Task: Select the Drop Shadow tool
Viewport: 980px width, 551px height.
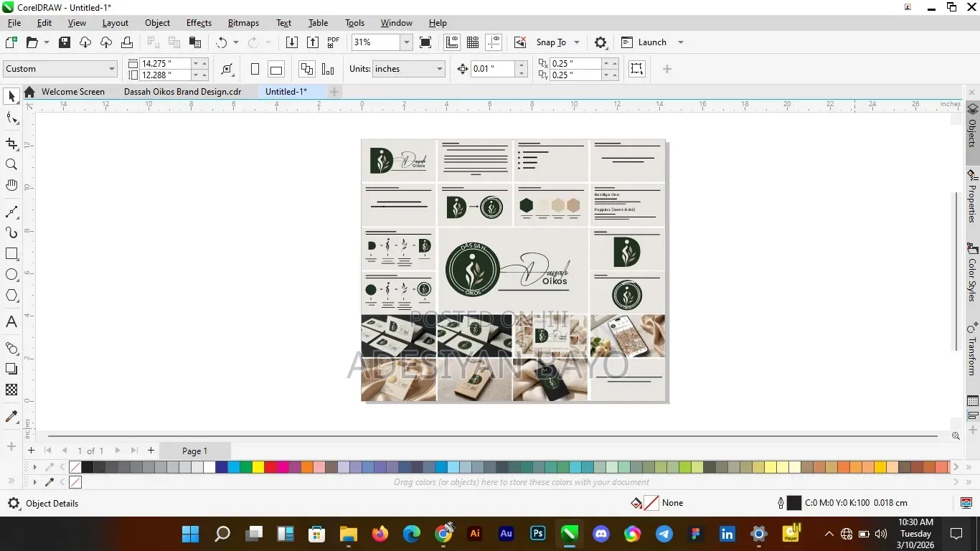Action: click(11, 368)
